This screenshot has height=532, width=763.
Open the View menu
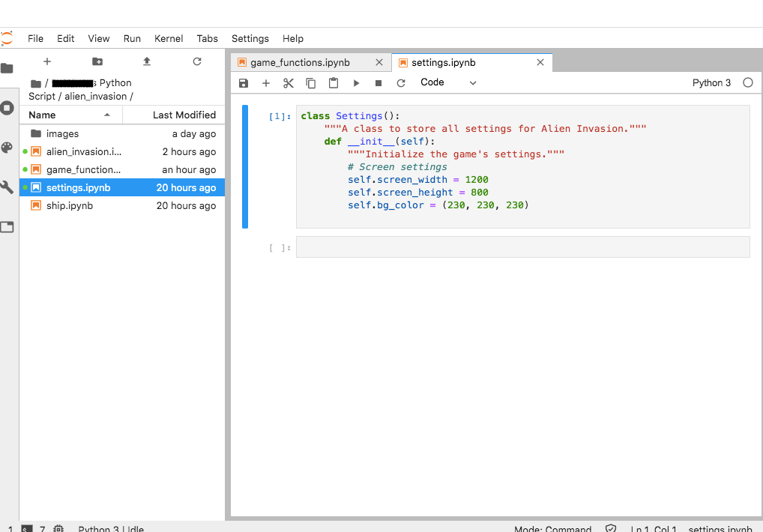99,38
